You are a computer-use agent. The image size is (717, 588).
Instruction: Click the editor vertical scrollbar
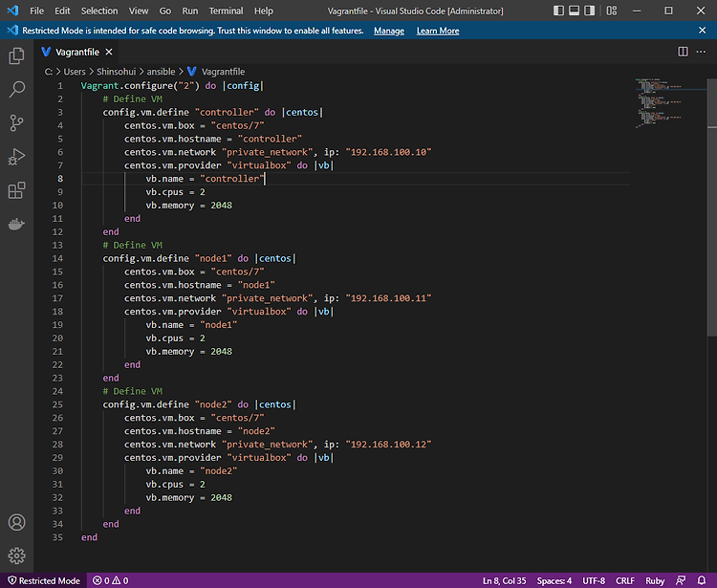(x=712, y=208)
